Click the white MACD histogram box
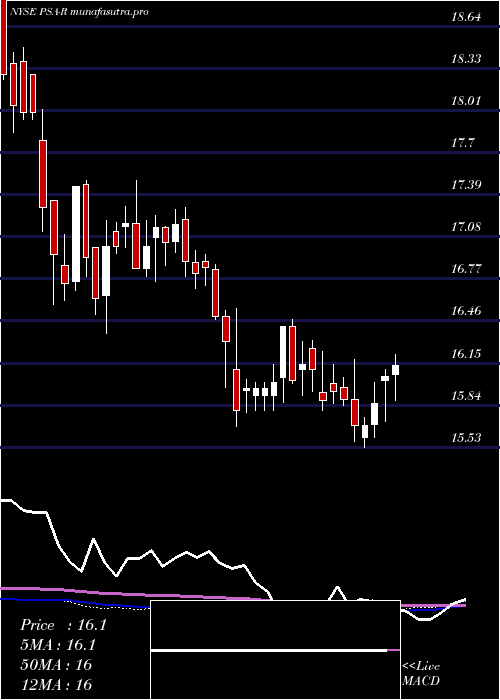This screenshot has height=700, width=500. (x=275, y=650)
